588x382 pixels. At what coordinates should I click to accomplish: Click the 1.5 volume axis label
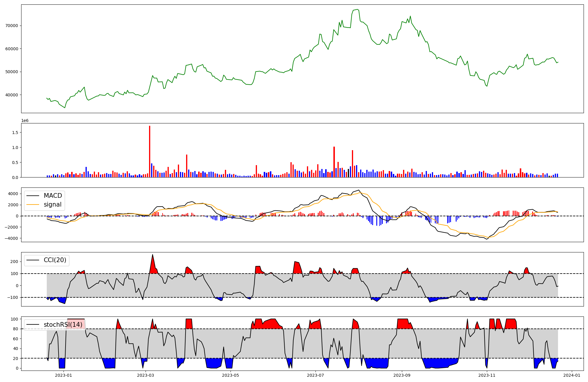[x=15, y=133]
